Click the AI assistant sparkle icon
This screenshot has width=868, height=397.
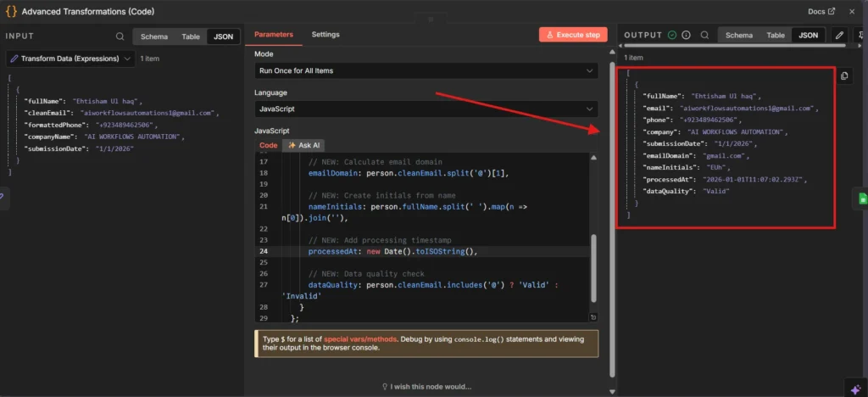tap(856, 389)
